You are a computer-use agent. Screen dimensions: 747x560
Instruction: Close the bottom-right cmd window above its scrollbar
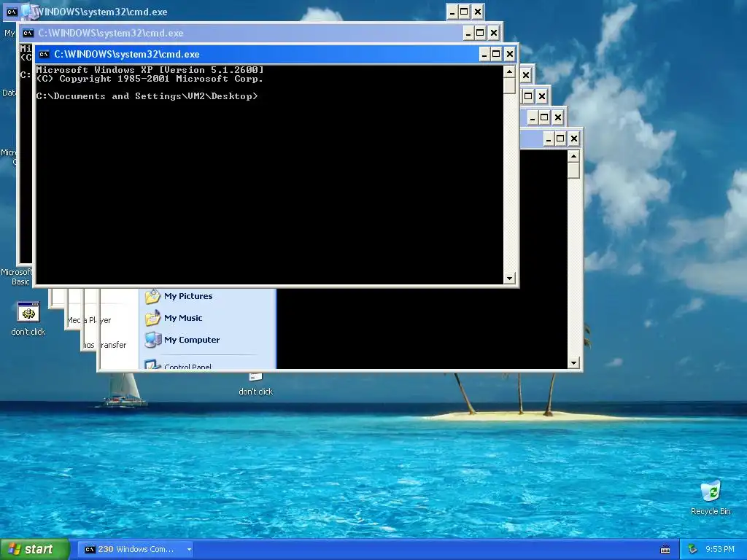(x=573, y=139)
